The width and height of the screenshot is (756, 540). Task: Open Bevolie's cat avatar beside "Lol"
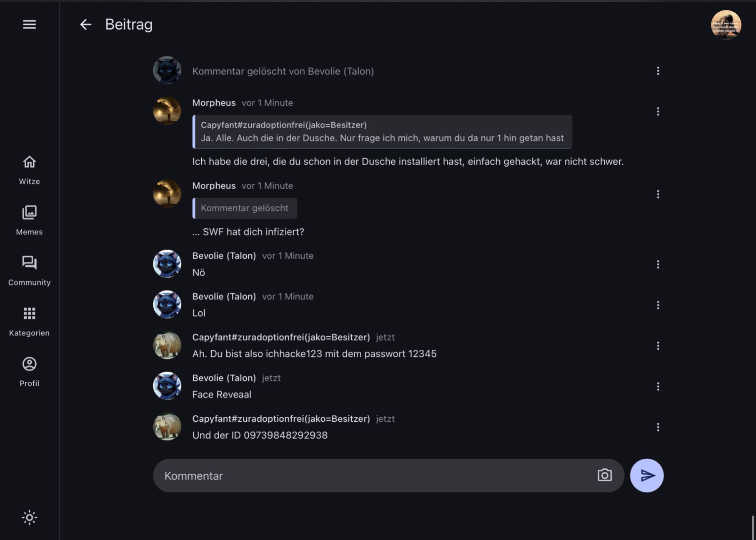click(167, 305)
